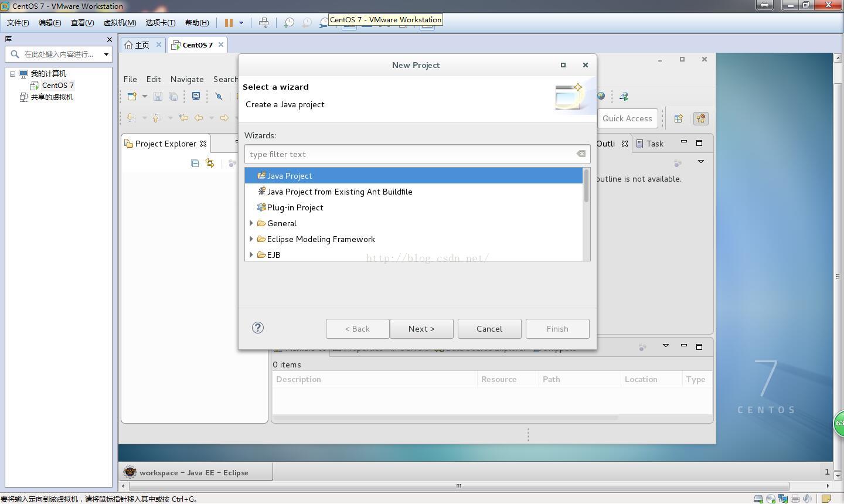
Task: Open the Eclipse File menu
Action: coord(130,79)
